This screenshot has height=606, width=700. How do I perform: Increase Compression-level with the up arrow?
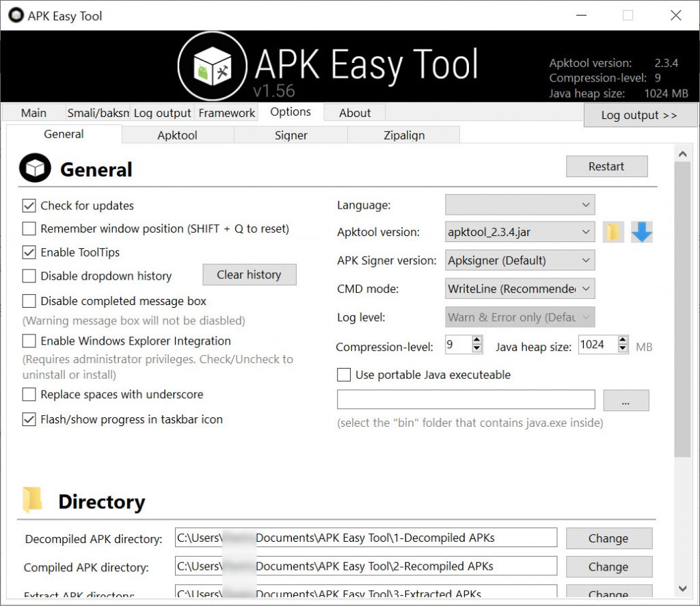476,341
